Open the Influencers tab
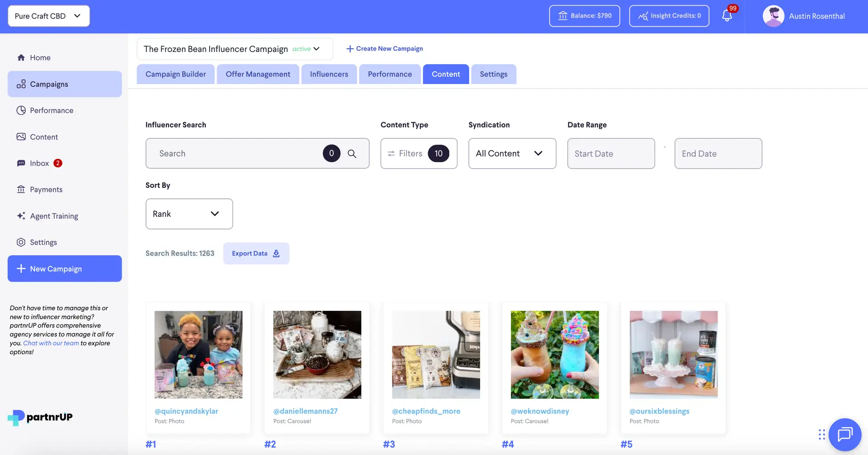The image size is (868, 455). point(329,74)
